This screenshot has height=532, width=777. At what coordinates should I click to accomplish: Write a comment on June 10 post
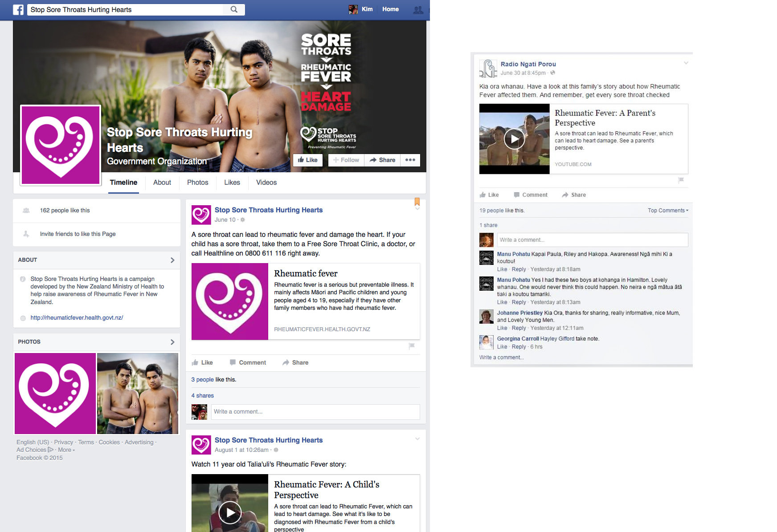(315, 412)
